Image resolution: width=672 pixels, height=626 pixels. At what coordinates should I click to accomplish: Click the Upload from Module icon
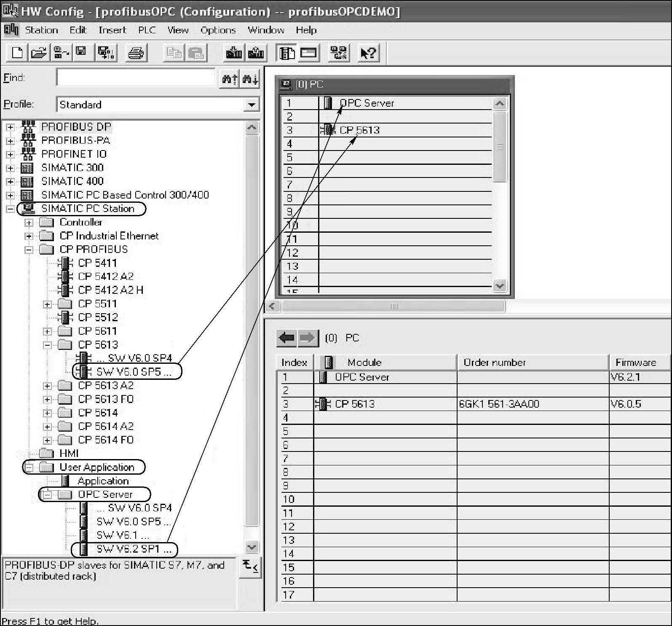point(256,53)
